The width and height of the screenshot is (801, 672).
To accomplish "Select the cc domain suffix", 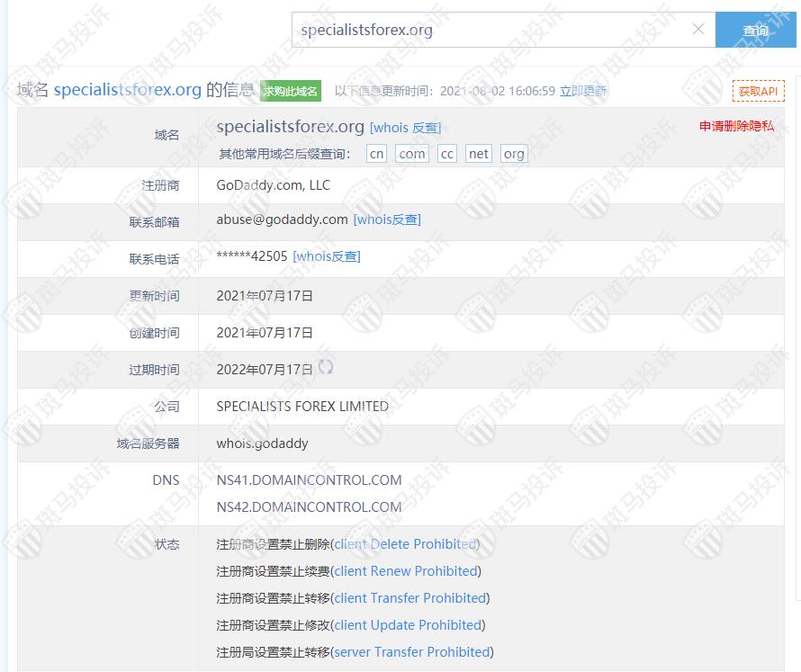I will 447,154.
